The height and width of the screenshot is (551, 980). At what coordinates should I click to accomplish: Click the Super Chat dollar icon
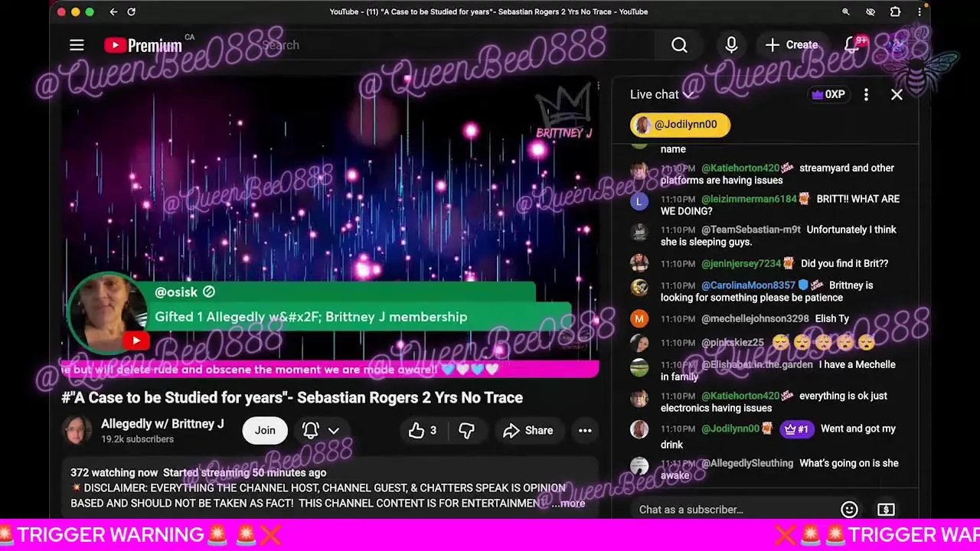pos(886,509)
